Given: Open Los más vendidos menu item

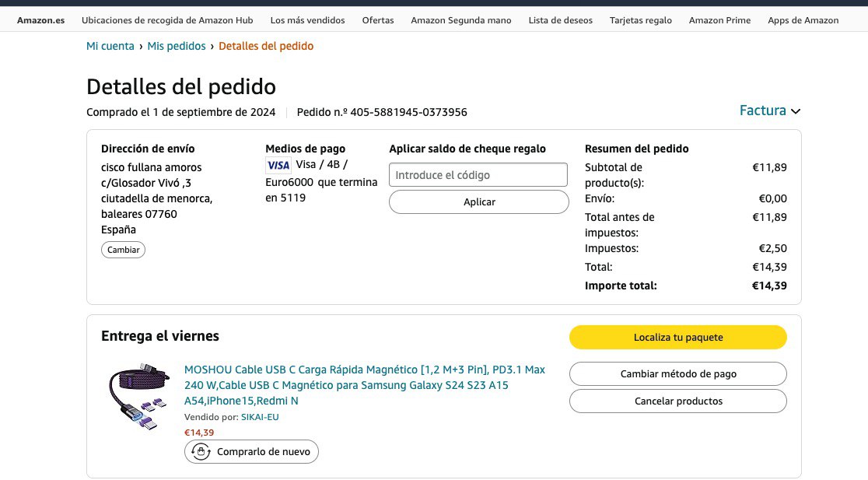Looking at the screenshot, I should (307, 20).
